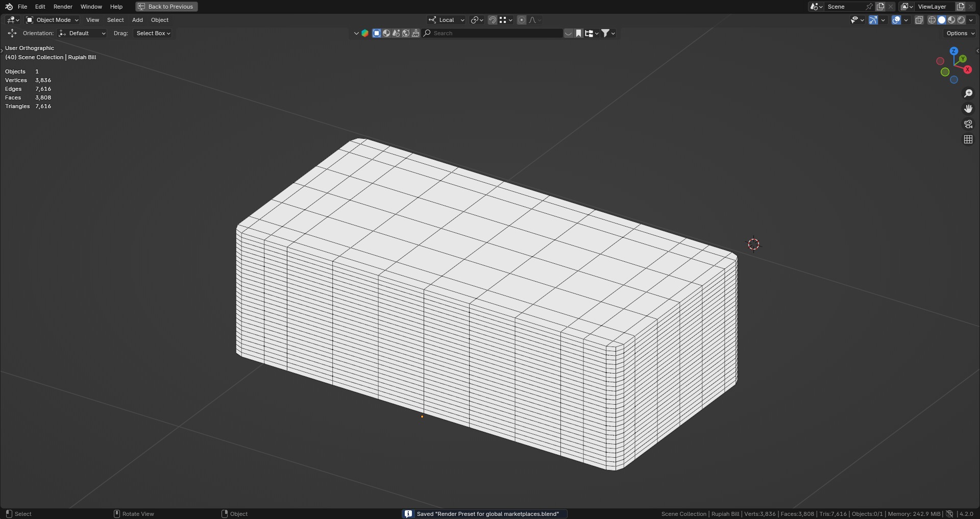Screen dimensions: 980x519
Task: Toggle viewport gizmos display
Action: pyautogui.click(x=873, y=20)
